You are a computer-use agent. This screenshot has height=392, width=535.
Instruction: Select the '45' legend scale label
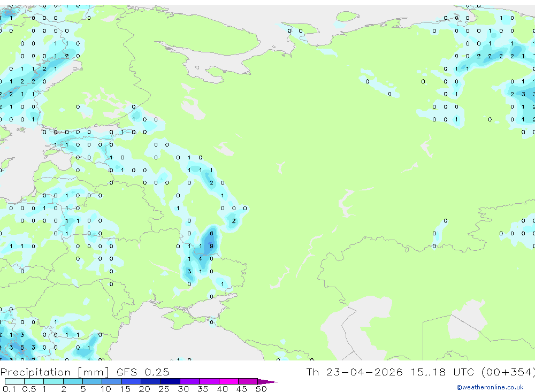[242, 389]
